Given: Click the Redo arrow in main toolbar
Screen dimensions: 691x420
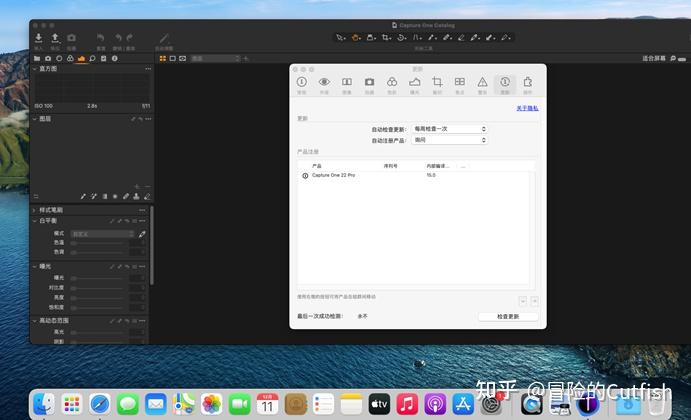Looking at the screenshot, I should pos(129,38).
